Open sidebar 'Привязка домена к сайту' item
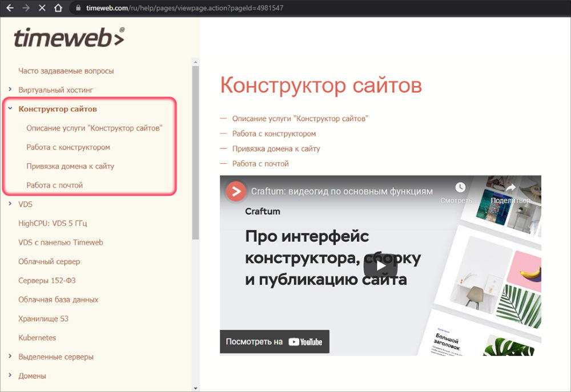 point(70,167)
